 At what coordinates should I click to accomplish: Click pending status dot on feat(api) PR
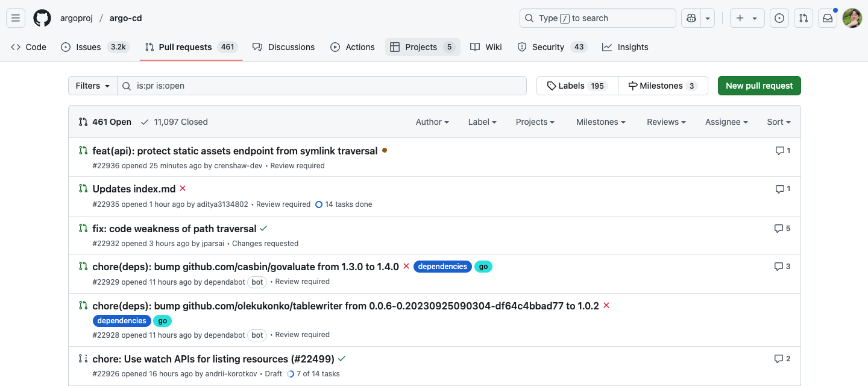tap(385, 150)
